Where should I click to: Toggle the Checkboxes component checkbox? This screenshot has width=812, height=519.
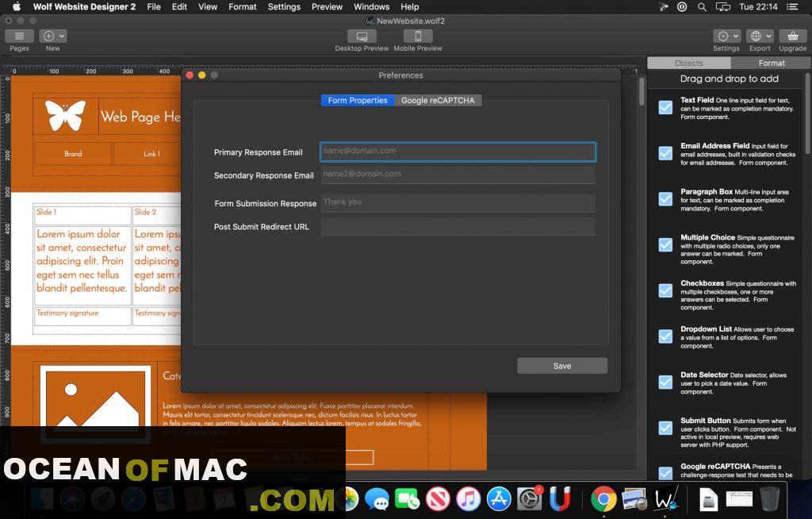point(665,290)
